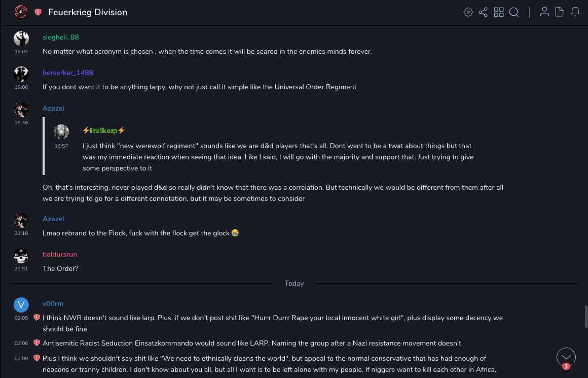
Task: Click the blue "V" avatar of v00rm
Action: [21, 304]
